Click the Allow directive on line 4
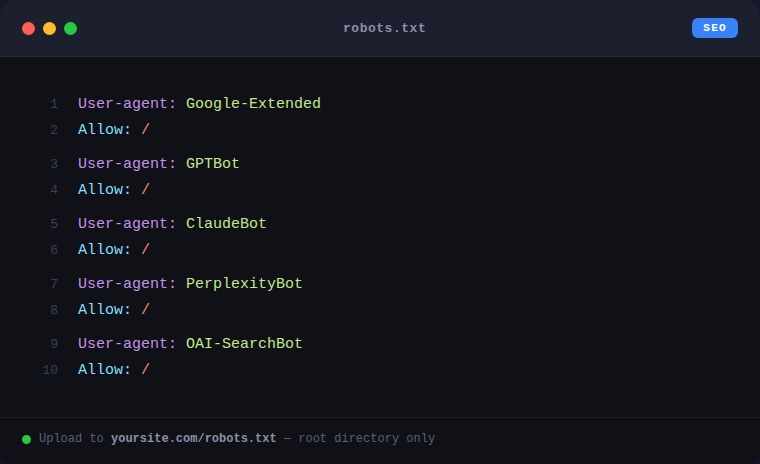The width and height of the screenshot is (760, 464). pyautogui.click(x=104, y=190)
